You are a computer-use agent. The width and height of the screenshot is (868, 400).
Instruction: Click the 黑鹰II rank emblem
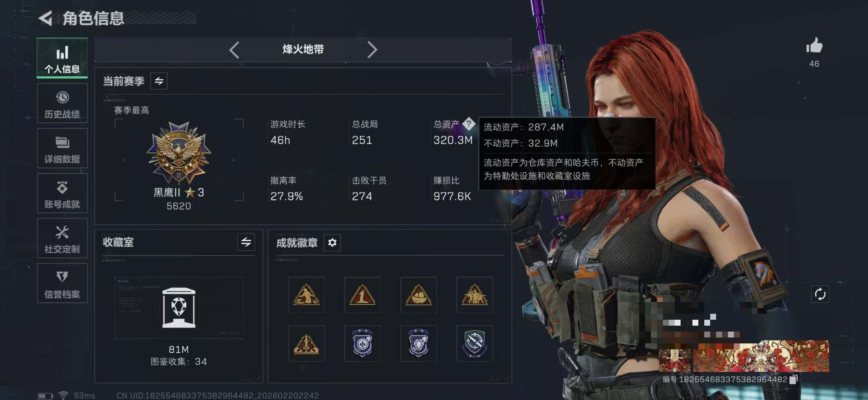[x=179, y=152]
